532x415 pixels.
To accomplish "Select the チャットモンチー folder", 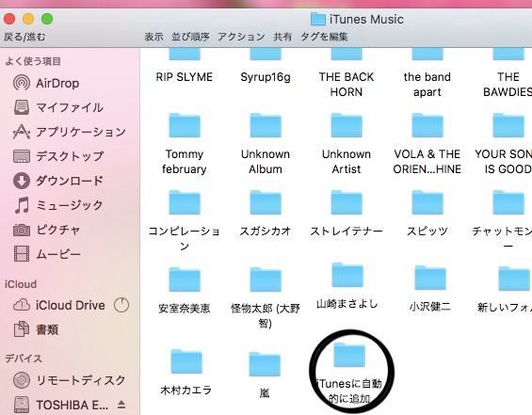I will click(508, 202).
